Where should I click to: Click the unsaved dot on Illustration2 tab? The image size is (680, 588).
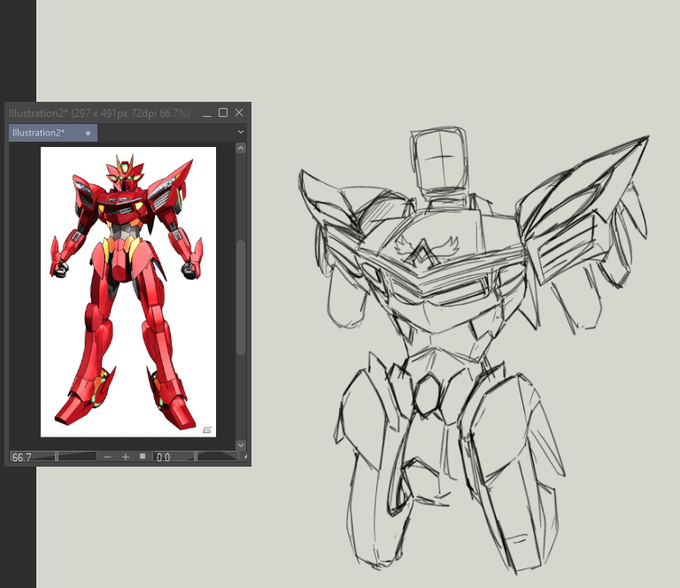tap(88, 133)
